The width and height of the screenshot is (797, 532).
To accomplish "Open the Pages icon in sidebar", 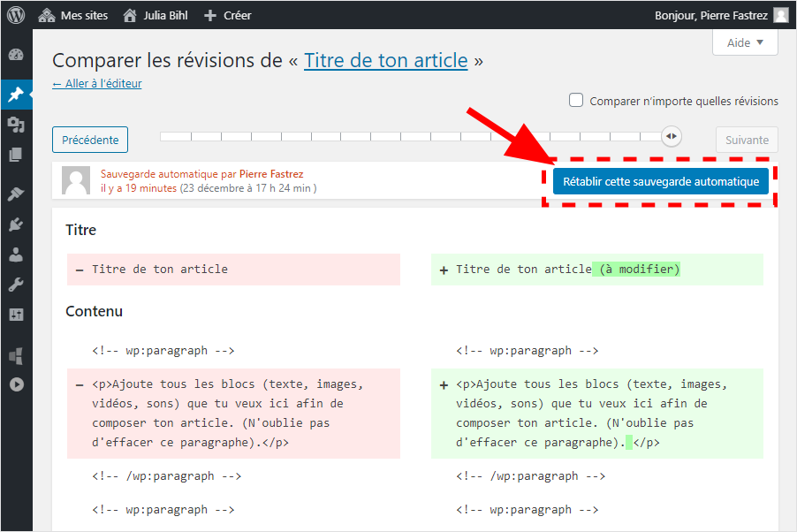I will [x=16, y=155].
